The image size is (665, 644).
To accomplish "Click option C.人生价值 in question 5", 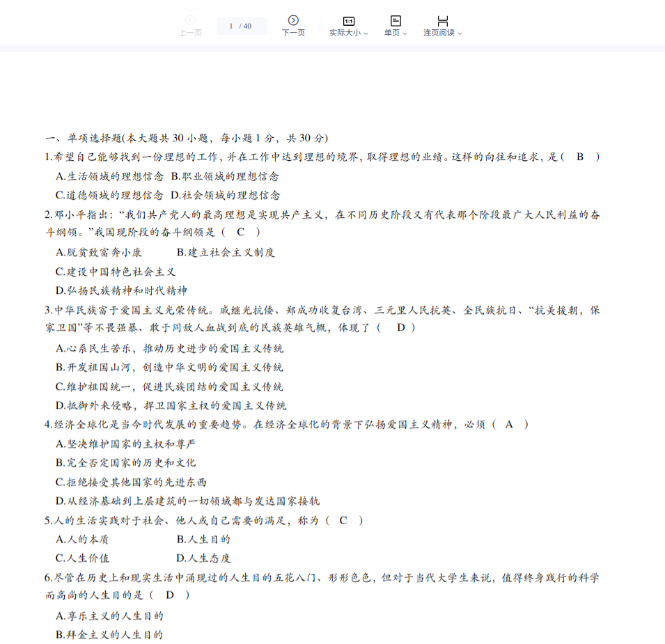I will tap(82, 558).
